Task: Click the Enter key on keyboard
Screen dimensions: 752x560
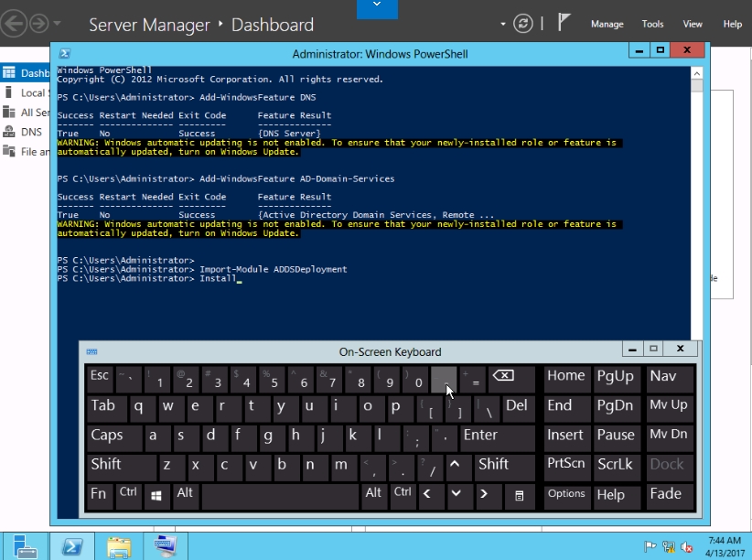Action: click(x=498, y=437)
